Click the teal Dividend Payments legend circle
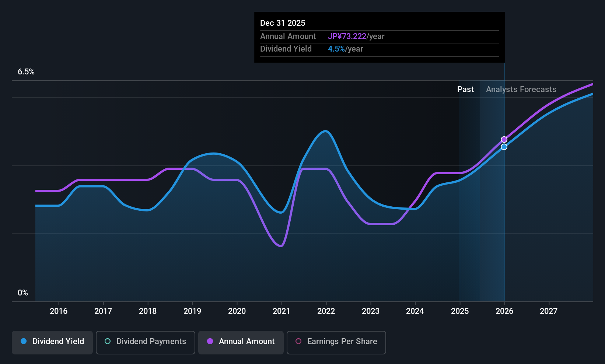605x364 pixels. [x=108, y=341]
